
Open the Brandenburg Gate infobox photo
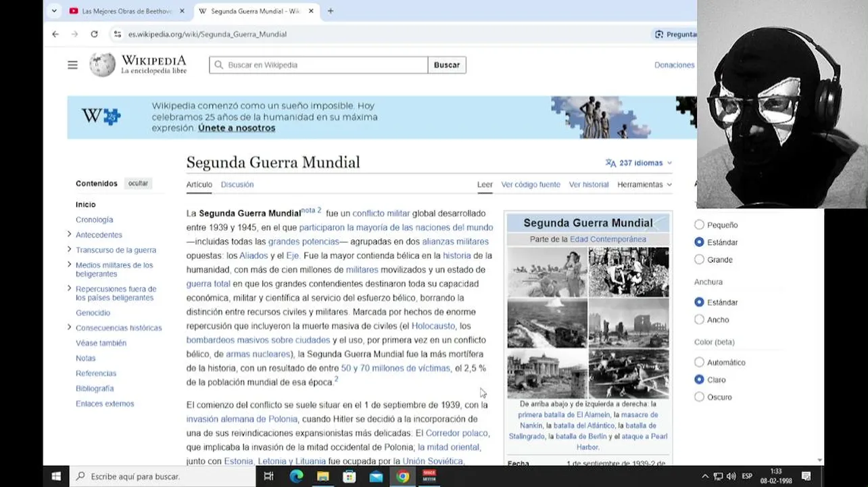click(x=548, y=373)
